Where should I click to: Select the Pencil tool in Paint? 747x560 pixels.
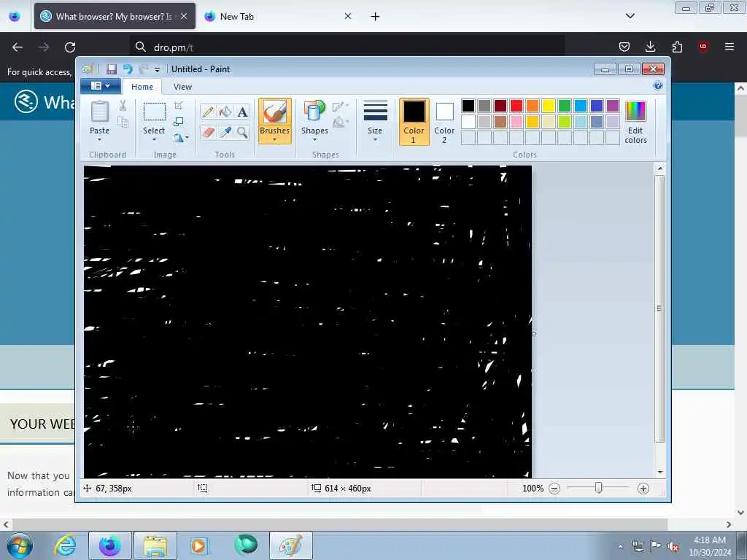pos(208,112)
